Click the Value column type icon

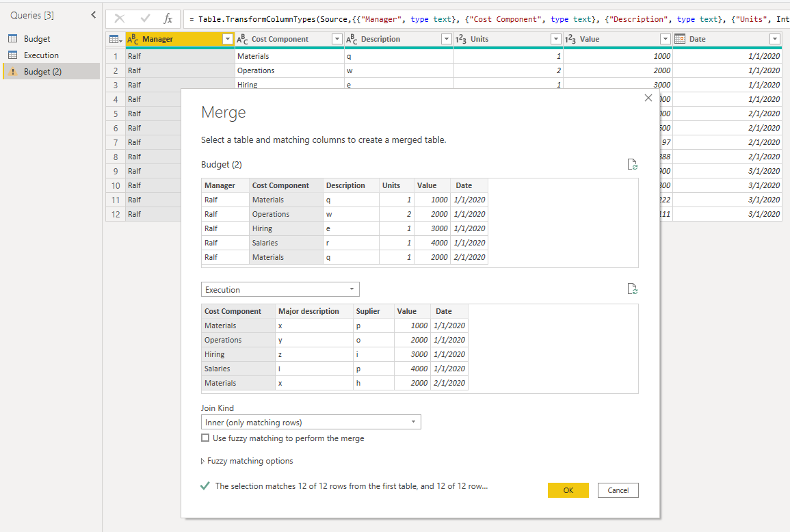coord(570,39)
